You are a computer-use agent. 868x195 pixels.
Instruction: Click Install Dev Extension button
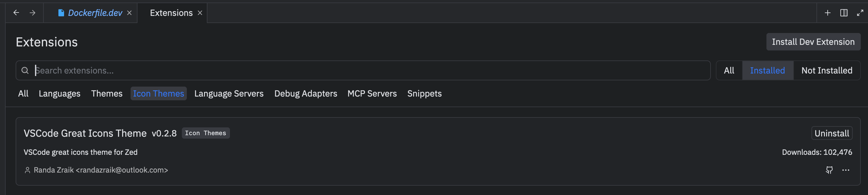click(813, 42)
